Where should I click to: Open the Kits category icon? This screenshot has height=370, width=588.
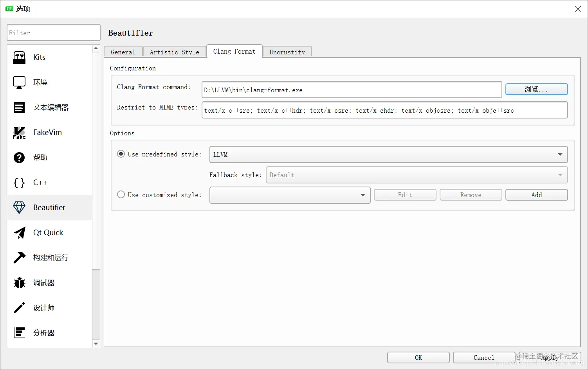click(19, 57)
